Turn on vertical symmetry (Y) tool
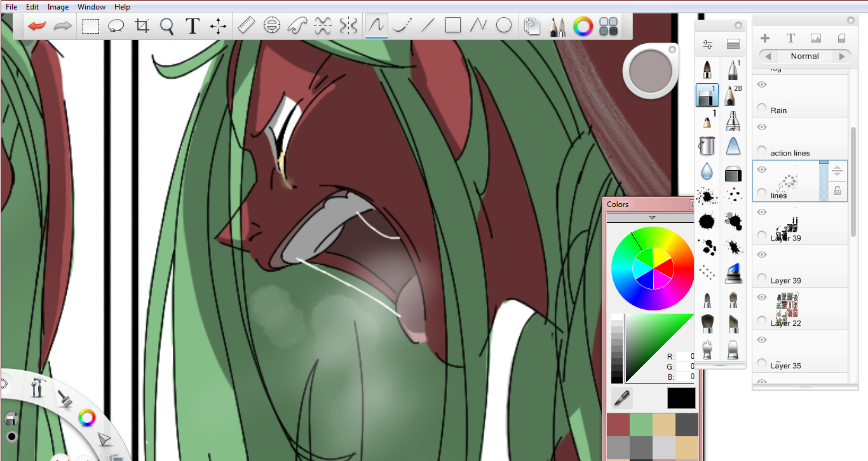Viewport: 868px width, 461px height. click(x=348, y=26)
